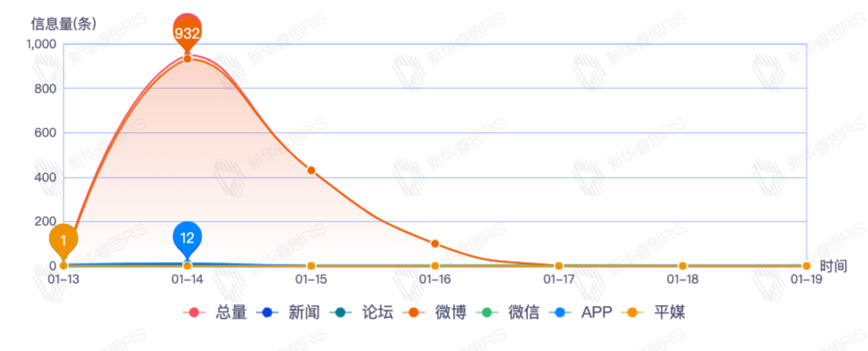
Task: Click the 01-17 data point
Action: [559, 266]
